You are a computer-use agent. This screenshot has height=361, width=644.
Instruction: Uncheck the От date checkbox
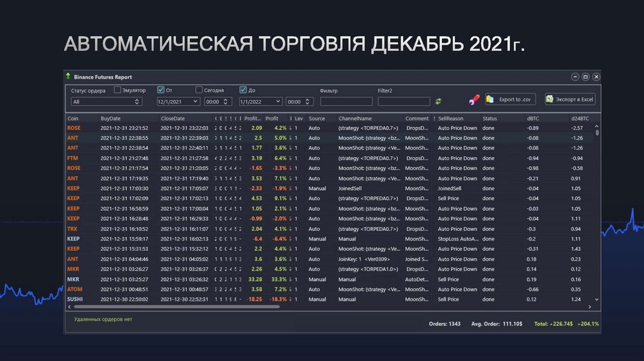[x=160, y=89]
